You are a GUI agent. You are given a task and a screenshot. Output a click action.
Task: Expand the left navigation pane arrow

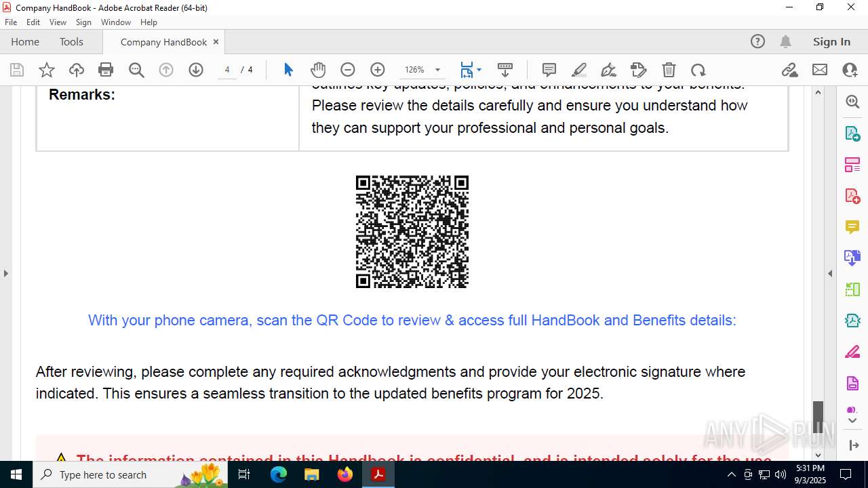[5, 274]
